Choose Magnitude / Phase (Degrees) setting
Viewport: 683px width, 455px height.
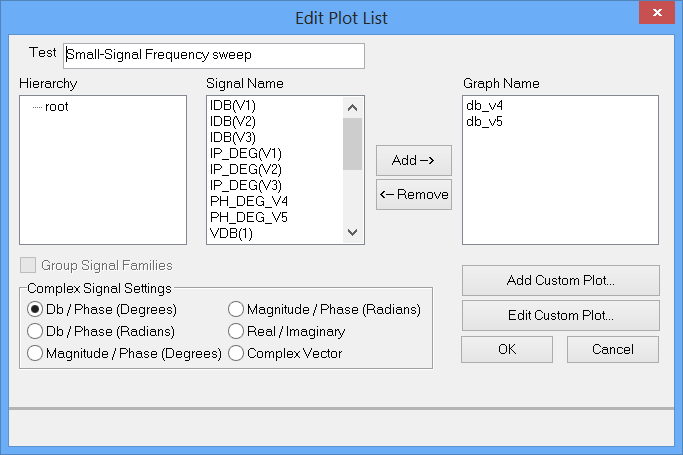(35, 353)
